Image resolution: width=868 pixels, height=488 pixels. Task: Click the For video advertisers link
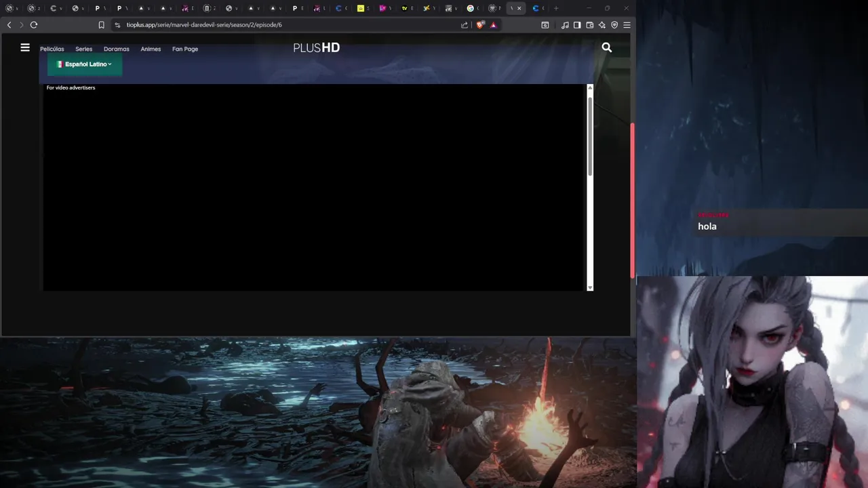(71, 87)
